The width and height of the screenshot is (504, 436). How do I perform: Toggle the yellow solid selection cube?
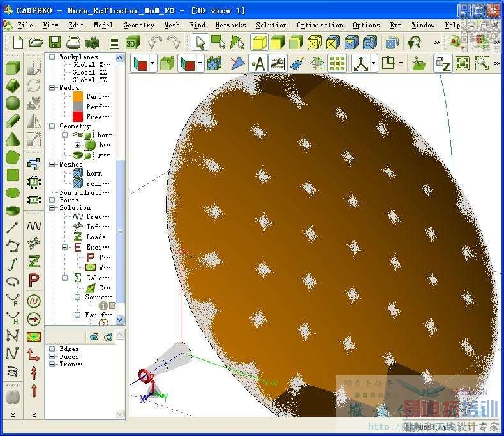(x=259, y=42)
